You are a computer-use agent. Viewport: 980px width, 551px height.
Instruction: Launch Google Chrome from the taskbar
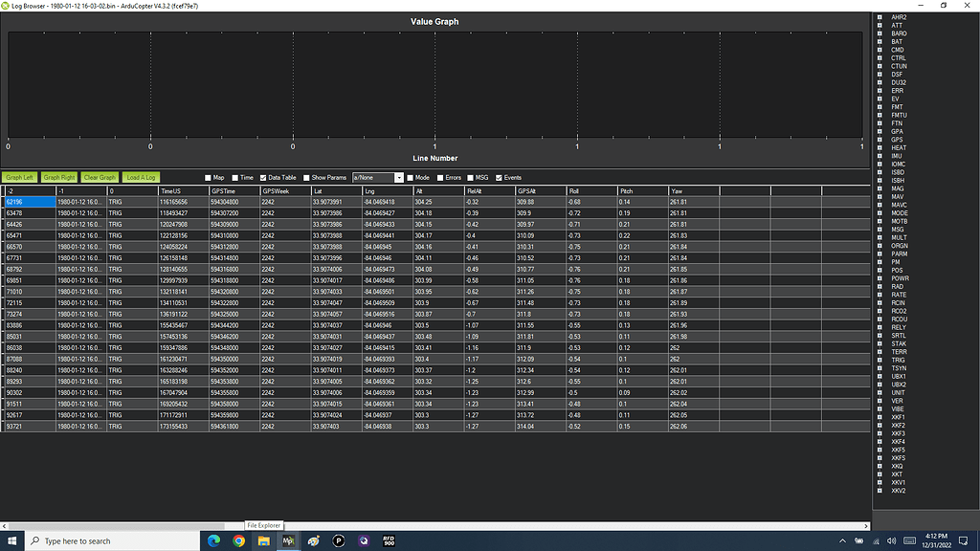(237, 540)
